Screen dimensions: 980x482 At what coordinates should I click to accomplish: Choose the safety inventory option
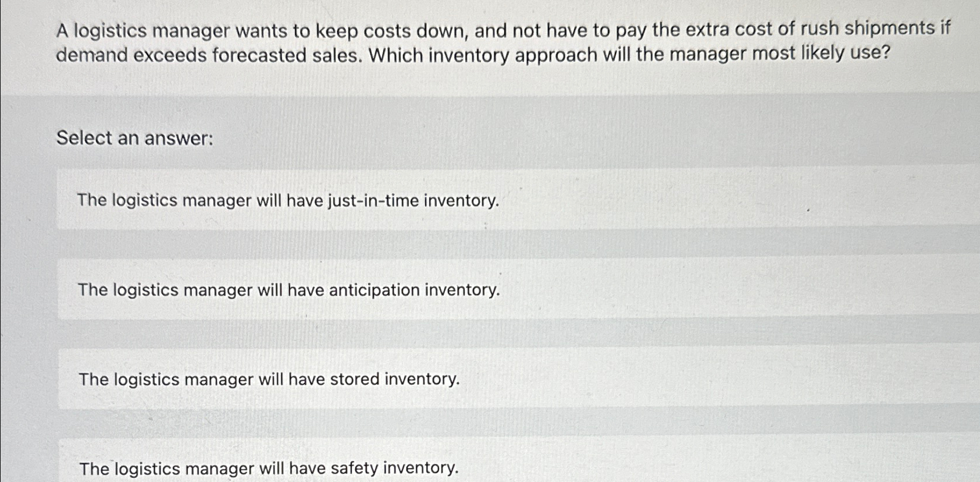(269, 468)
